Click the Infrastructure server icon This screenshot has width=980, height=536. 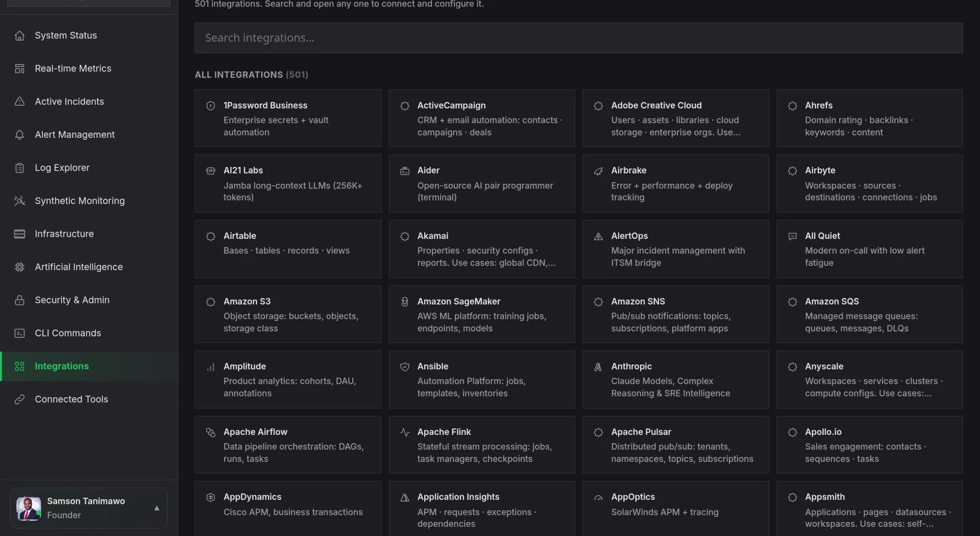[19, 234]
